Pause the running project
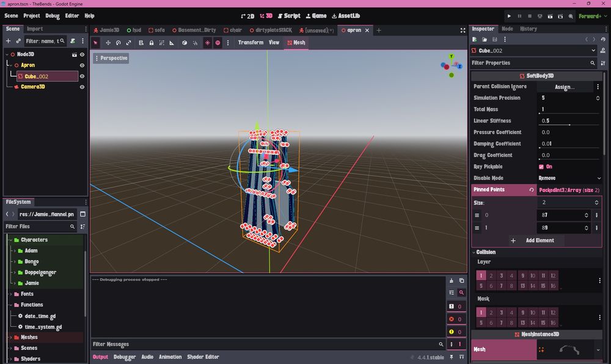This screenshot has width=611, height=364. pyautogui.click(x=519, y=16)
